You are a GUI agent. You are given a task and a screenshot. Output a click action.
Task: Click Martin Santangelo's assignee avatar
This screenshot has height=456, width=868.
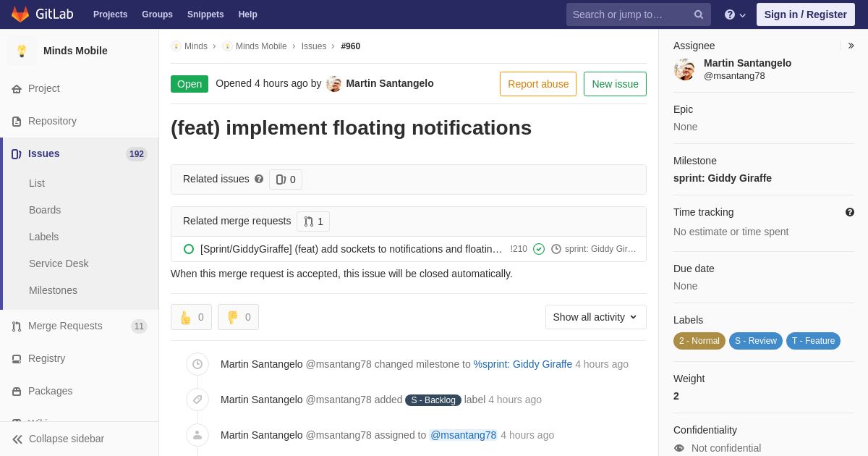pyautogui.click(x=684, y=69)
